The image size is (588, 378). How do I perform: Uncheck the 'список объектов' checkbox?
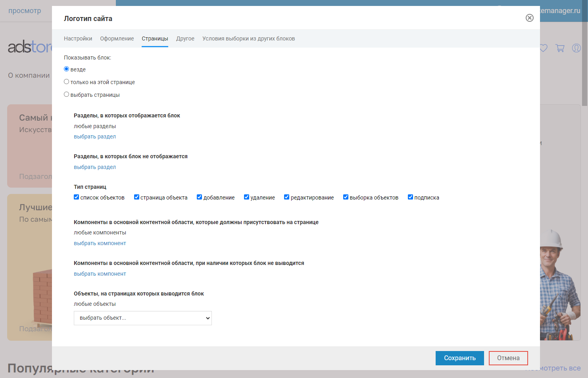(x=77, y=197)
